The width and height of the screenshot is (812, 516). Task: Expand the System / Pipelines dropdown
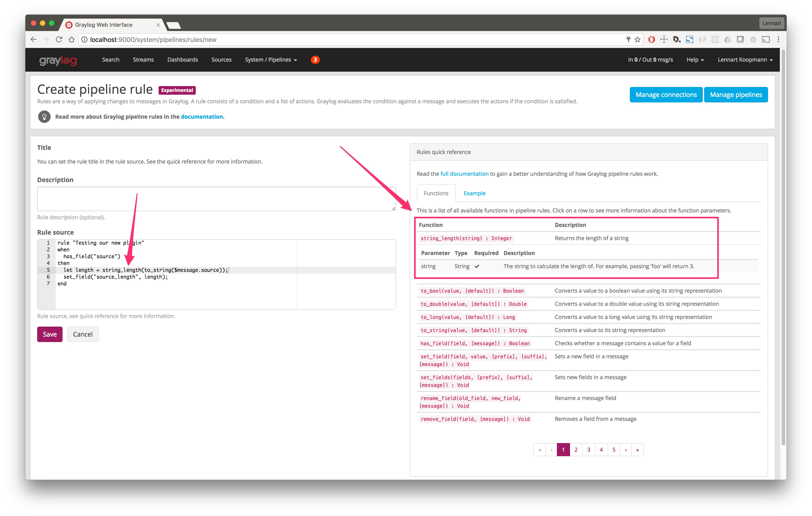(271, 60)
